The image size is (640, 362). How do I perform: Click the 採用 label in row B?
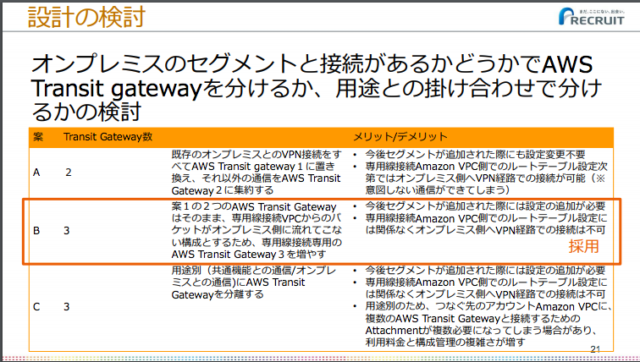pyautogui.click(x=584, y=247)
